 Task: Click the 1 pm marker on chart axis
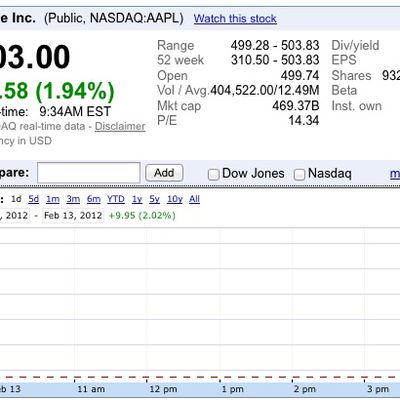tap(233, 389)
